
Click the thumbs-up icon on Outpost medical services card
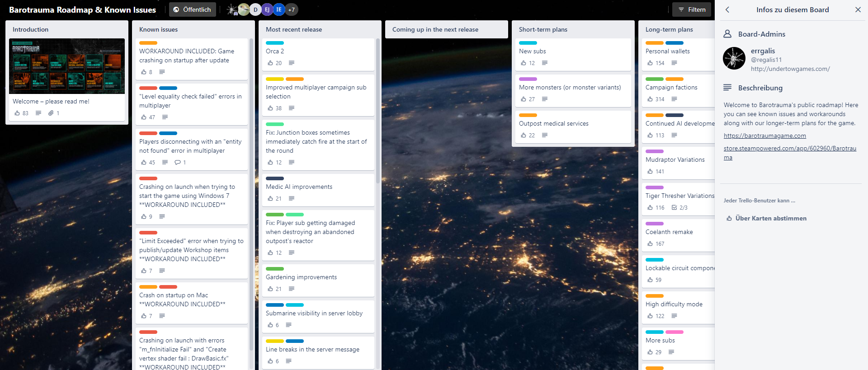tap(524, 136)
